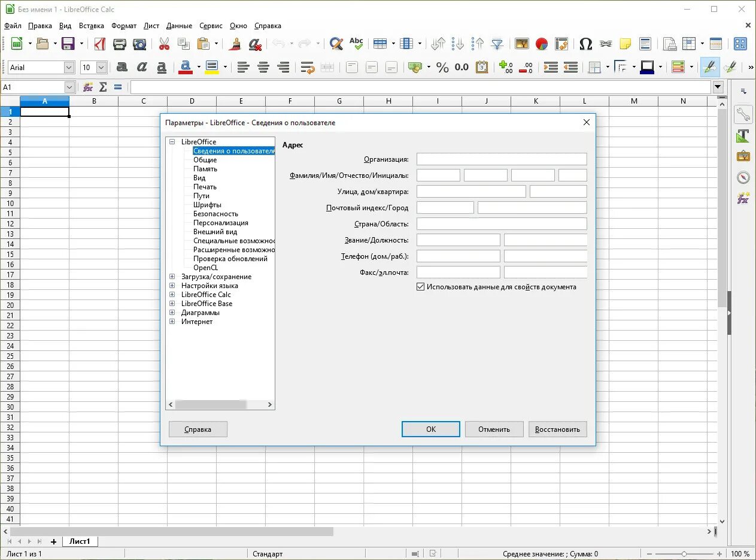Insert a comment via sticky note icon
This screenshot has height=560, width=756.
click(625, 44)
